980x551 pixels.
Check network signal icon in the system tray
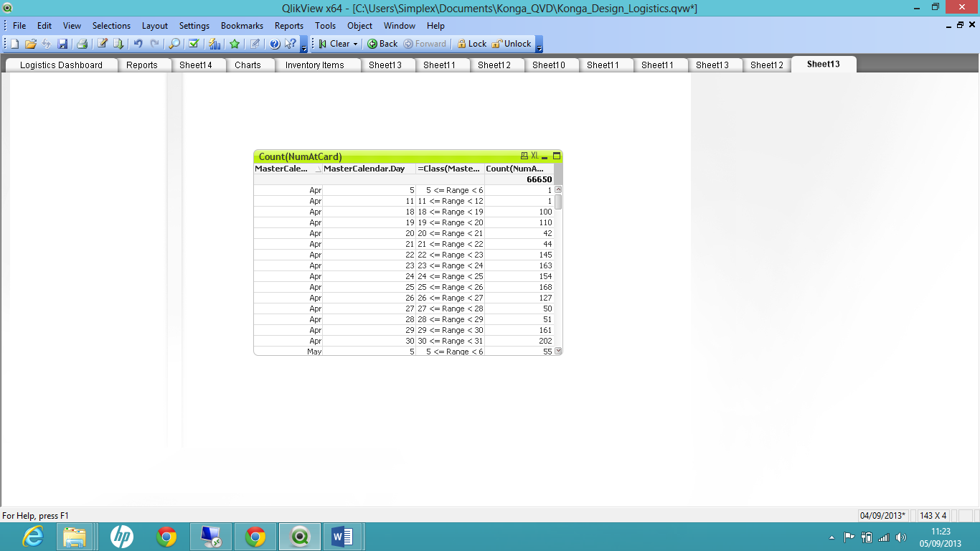point(884,537)
